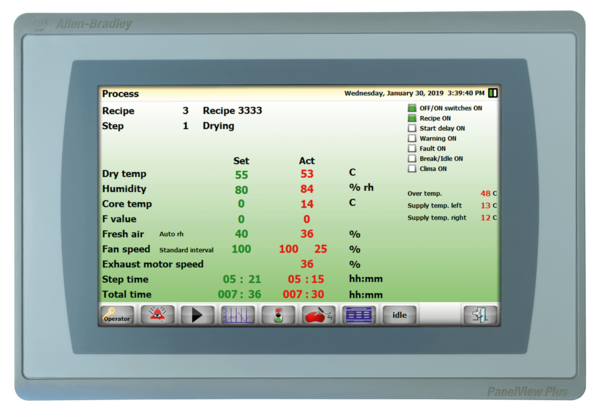The height and width of the screenshot is (417, 600).
Task: Click the green pause indicator in header
Action: click(x=493, y=93)
